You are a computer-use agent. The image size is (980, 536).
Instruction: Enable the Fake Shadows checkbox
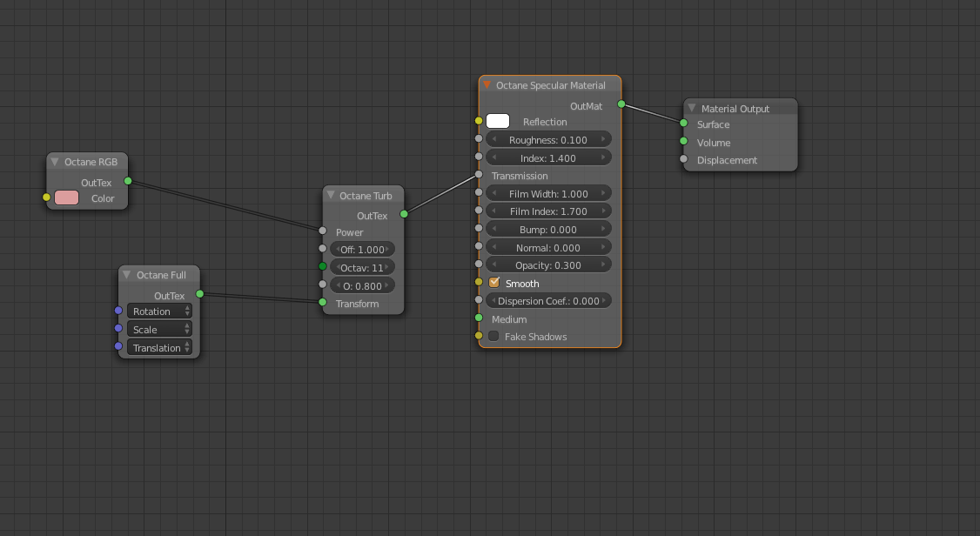493,336
